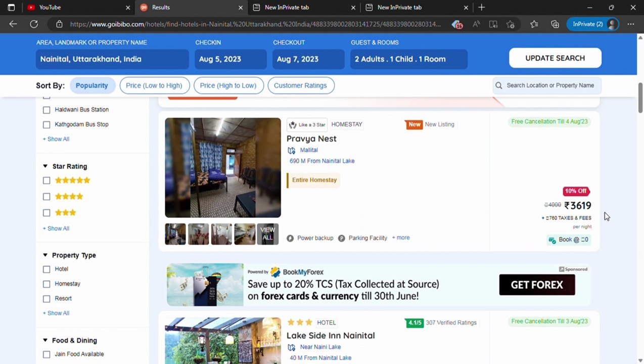Check the Hotel property type

47,269
